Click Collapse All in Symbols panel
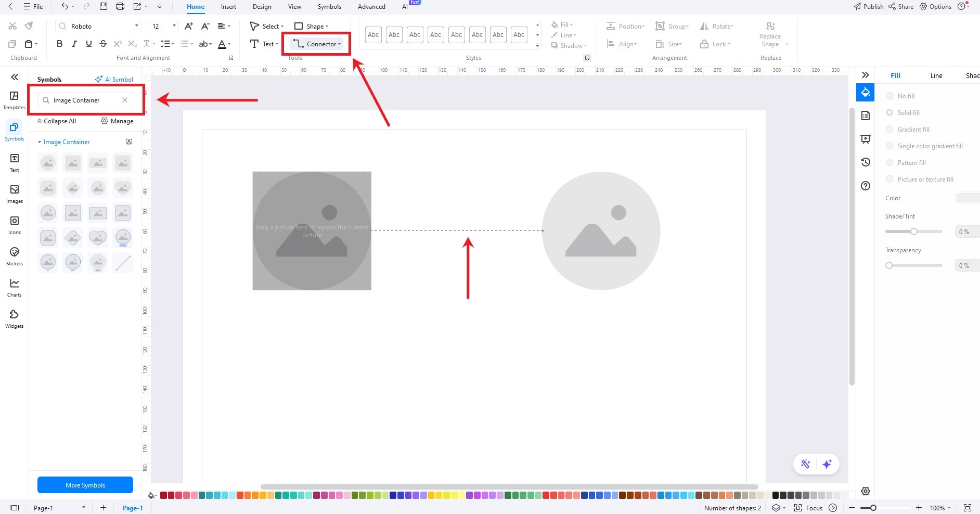The image size is (980, 514). click(56, 121)
